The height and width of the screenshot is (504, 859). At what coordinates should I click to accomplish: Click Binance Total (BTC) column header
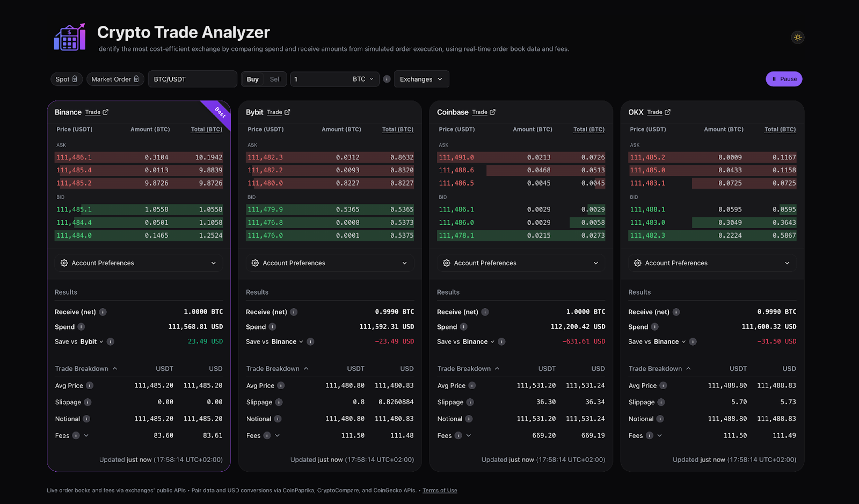(x=207, y=129)
